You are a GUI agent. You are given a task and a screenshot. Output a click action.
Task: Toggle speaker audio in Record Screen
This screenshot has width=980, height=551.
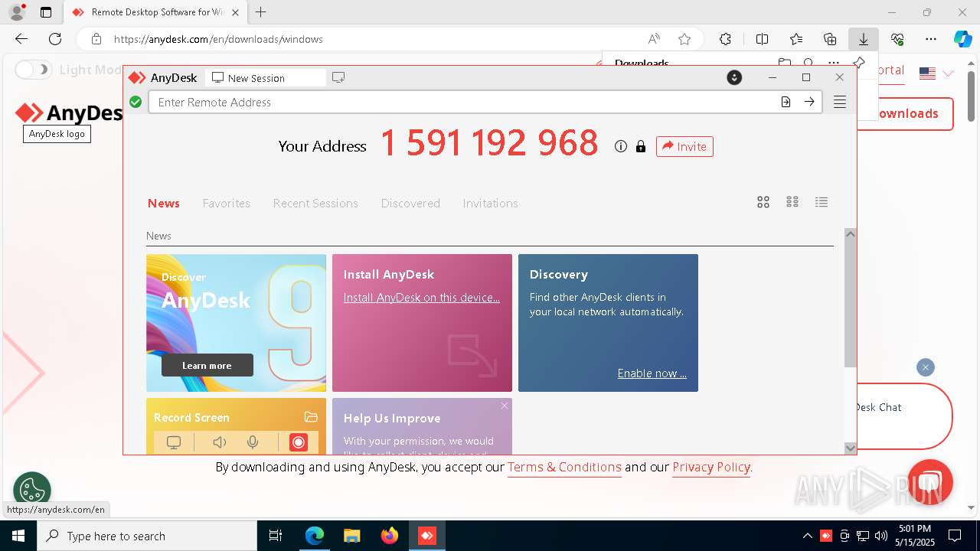pyautogui.click(x=220, y=442)
